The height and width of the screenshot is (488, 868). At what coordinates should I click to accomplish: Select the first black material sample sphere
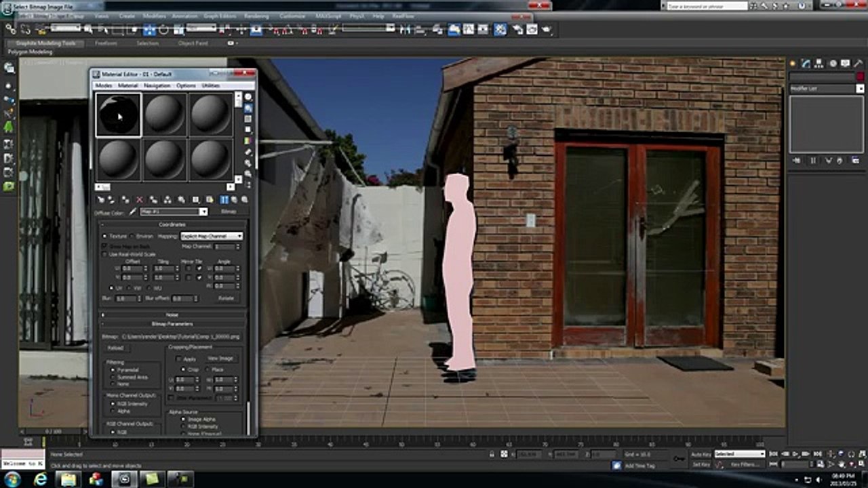119,115
